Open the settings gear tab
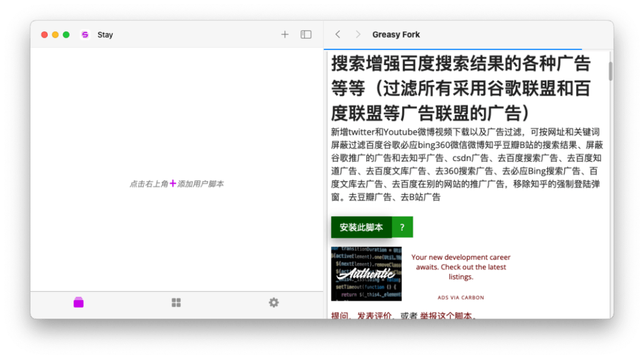Viewport: 644px width, 359px height. [x=274, y=303]
